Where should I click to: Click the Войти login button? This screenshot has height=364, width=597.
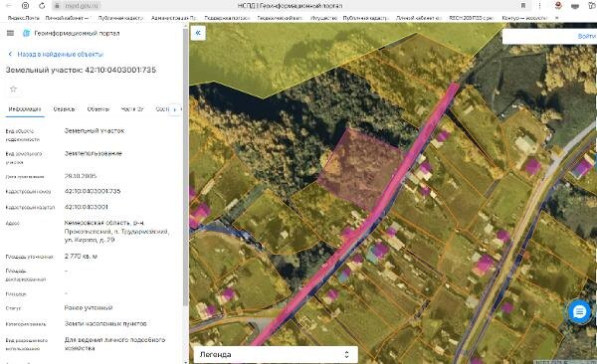click(586, 36)
